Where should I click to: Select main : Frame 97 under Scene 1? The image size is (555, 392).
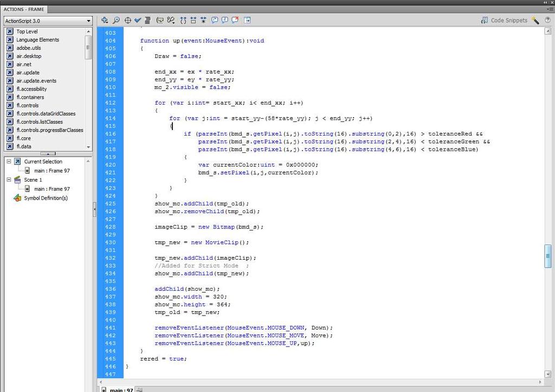pyautogui.click(x=51, y=189)
